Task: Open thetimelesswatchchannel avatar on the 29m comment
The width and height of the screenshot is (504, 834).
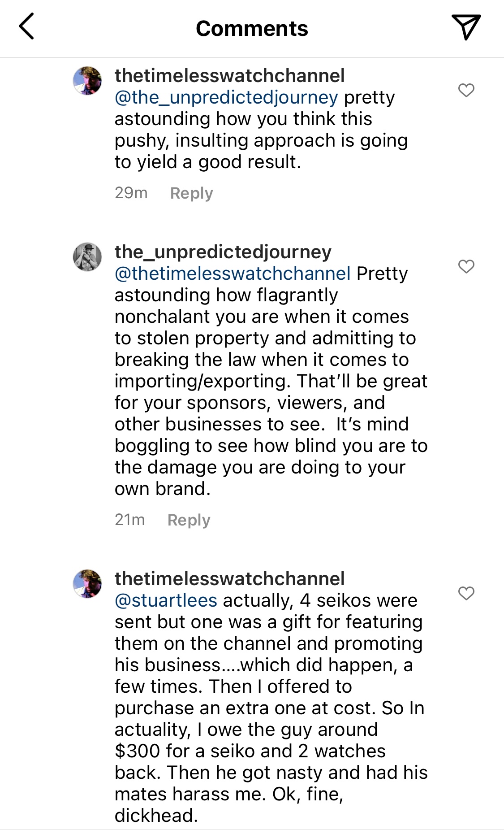Action: click(x=87, y=81)
